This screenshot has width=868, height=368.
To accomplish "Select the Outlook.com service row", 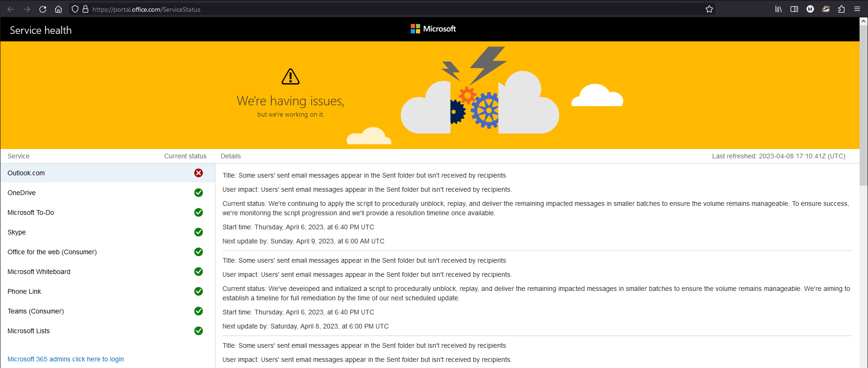I will [x=108, y=173].
